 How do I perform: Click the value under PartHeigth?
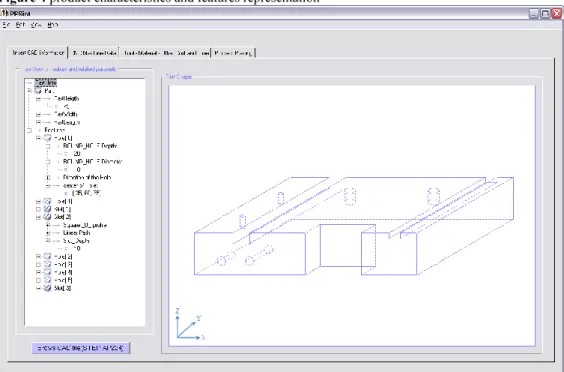click(x=66, y=107)
